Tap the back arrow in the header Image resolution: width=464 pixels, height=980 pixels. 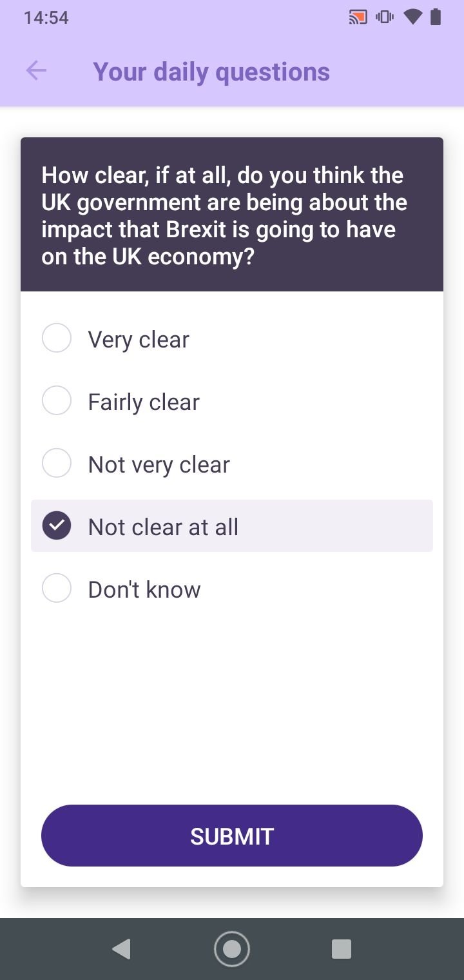(x=36, y=71)
